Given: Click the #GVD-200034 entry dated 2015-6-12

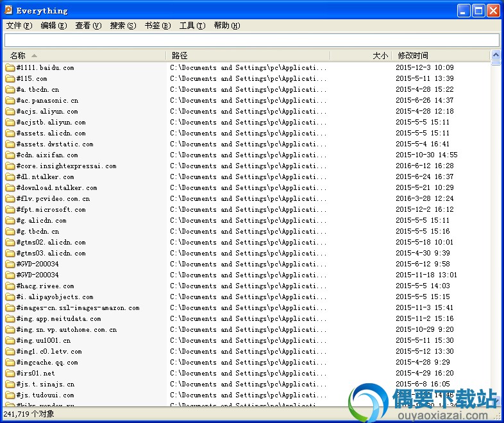Looking at the screenshot, I should (37, 264).
